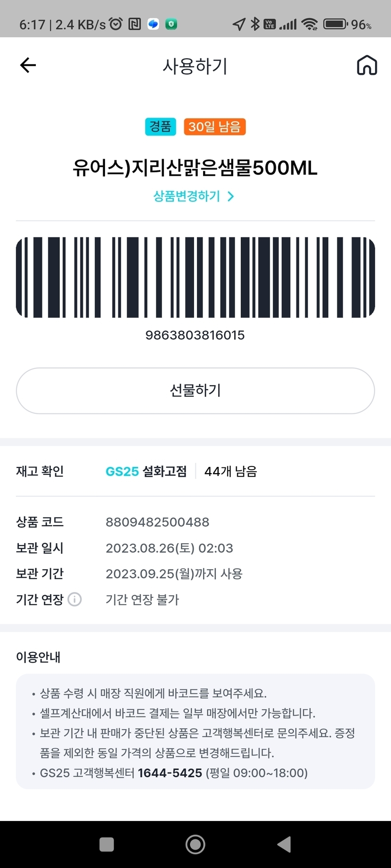Tap the back arrow icon
Viewport: 391px width, 868px height.
28,65
